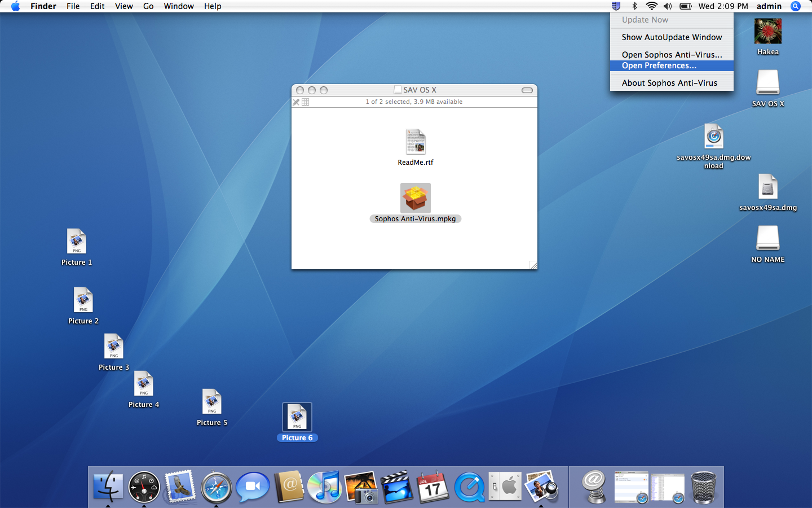Viewport: 812px width, 508px height.
Task: Open iPhoto from the Dock
Action: click(361, 487)
